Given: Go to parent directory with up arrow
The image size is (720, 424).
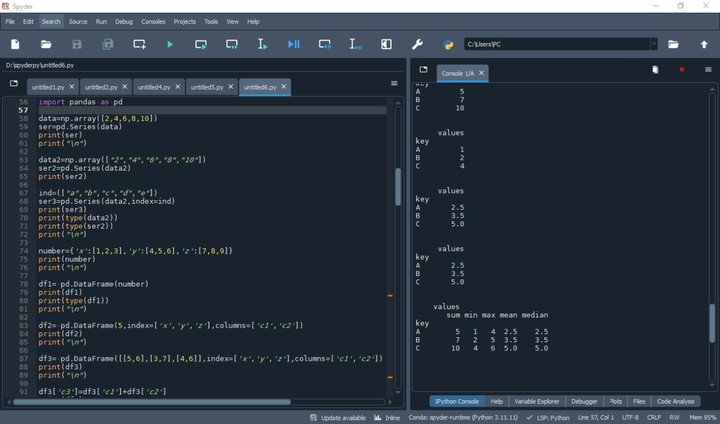Looking at the screenshot, I should (704, 44).
